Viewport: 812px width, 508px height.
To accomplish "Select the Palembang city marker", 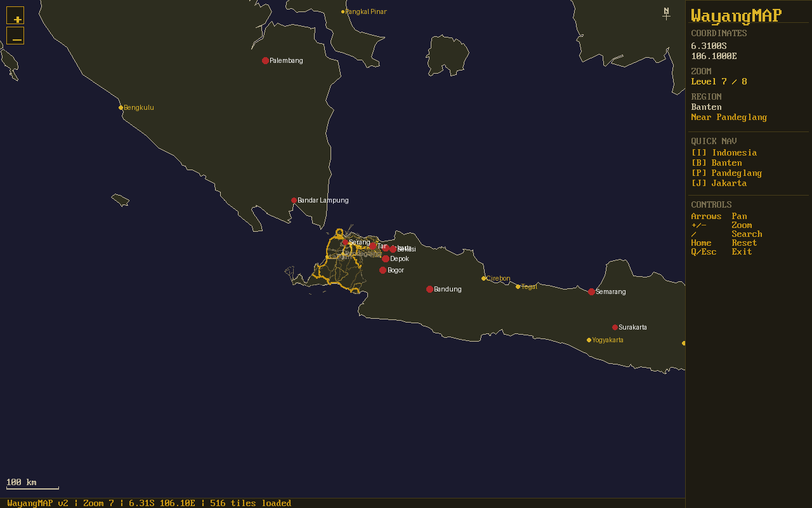I will click(x=265, y=61).
